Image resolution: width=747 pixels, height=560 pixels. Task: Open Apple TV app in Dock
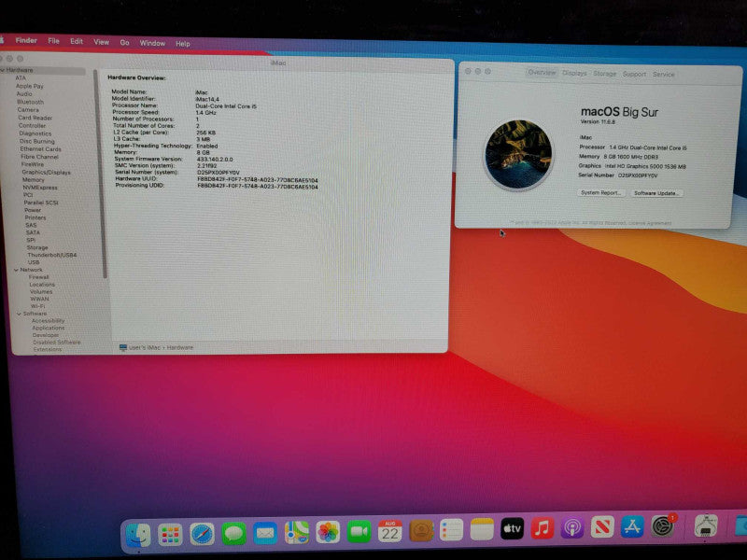point(512,529)
